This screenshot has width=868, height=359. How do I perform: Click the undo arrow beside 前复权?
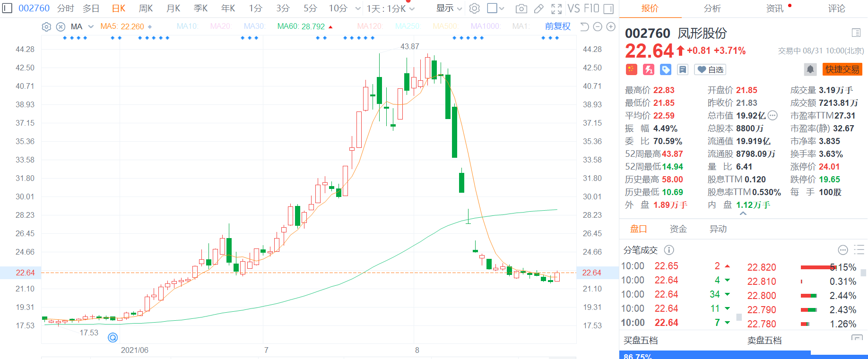tap(584, 27)
